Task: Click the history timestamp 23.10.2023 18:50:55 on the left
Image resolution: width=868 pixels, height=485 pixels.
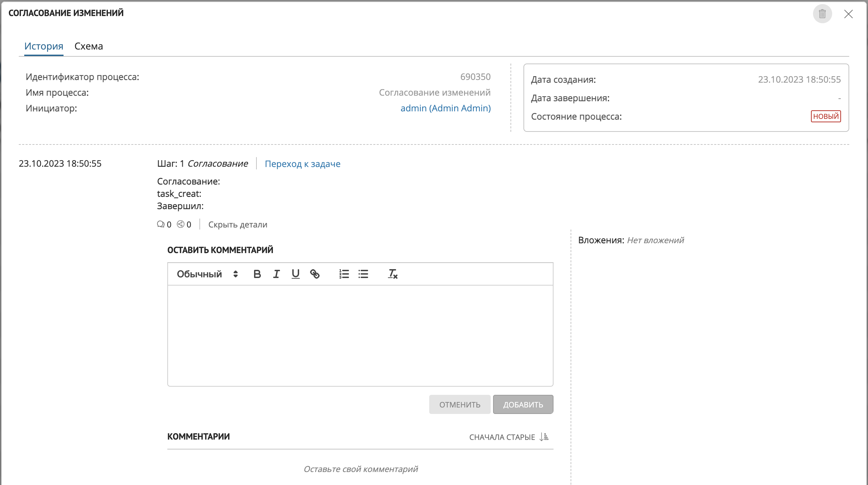Action: point(60,164)
